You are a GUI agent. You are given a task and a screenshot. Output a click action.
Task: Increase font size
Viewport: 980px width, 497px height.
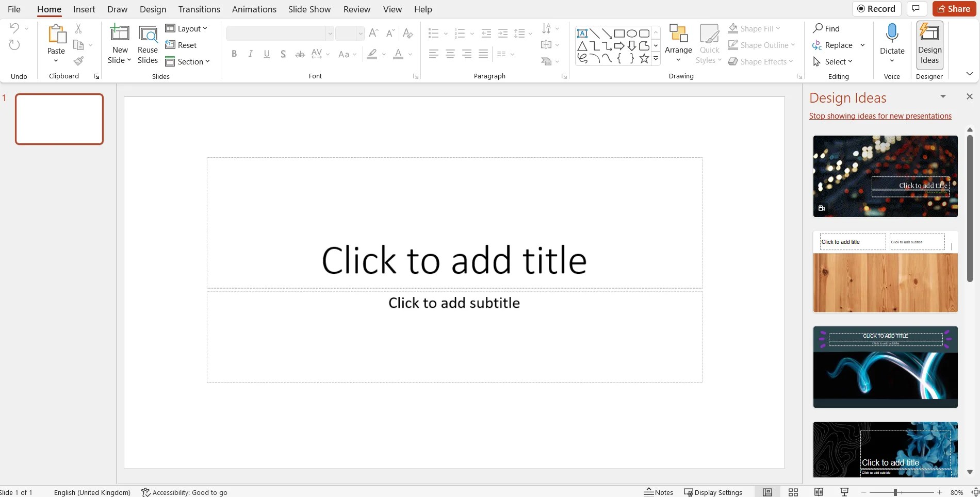tap(373, 33)
